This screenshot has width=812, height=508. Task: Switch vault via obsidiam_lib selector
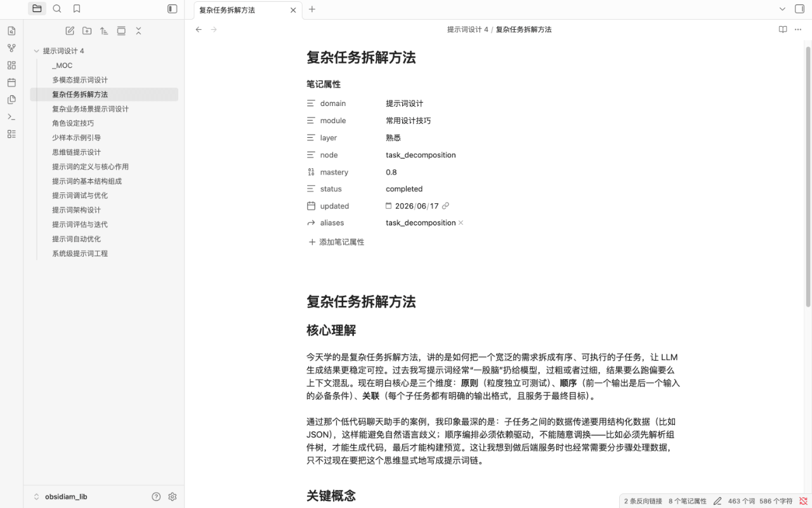click(x=61, y=497)
